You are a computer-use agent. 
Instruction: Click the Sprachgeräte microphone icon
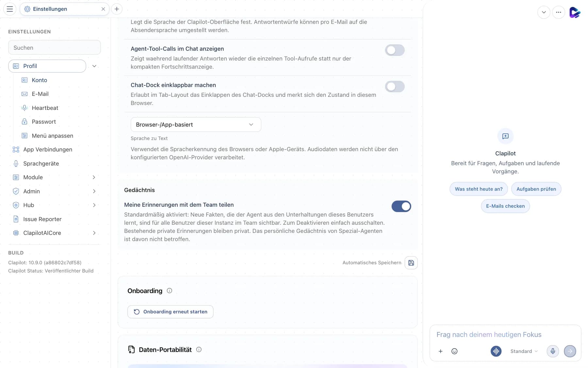click(x=16, y=164)
